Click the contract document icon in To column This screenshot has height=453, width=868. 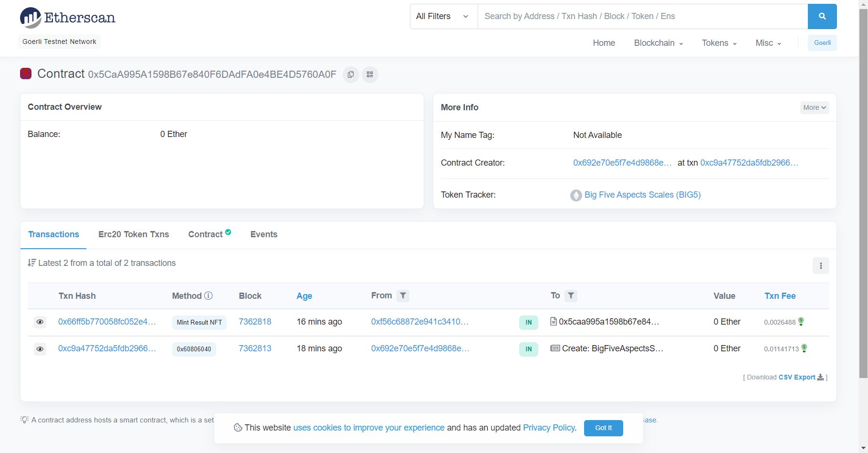click(x=554, y=322)
